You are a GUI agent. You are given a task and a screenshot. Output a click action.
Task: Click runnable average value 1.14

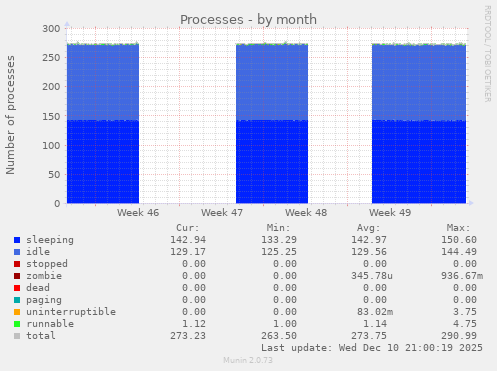pyautogui.click(x=375, y=324)
